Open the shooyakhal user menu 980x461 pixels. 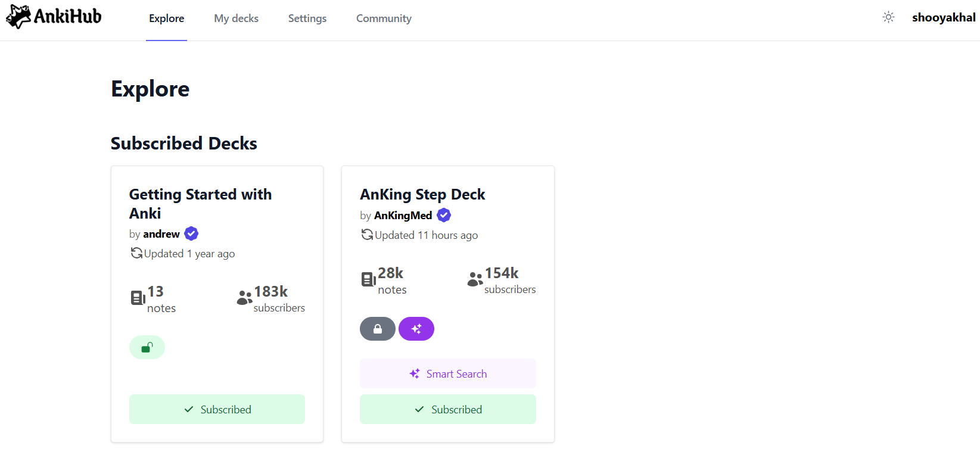click(944, 17)
